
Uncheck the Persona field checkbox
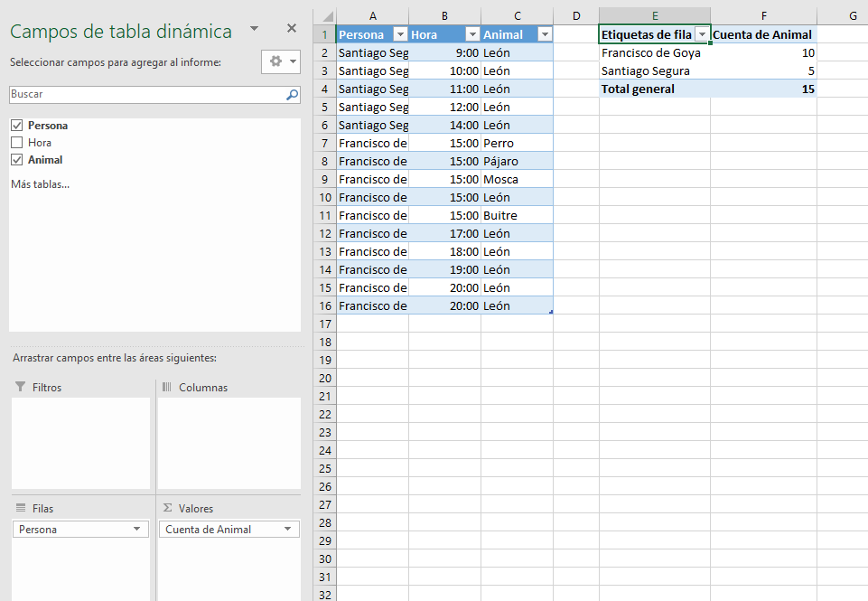pos(17,126)
